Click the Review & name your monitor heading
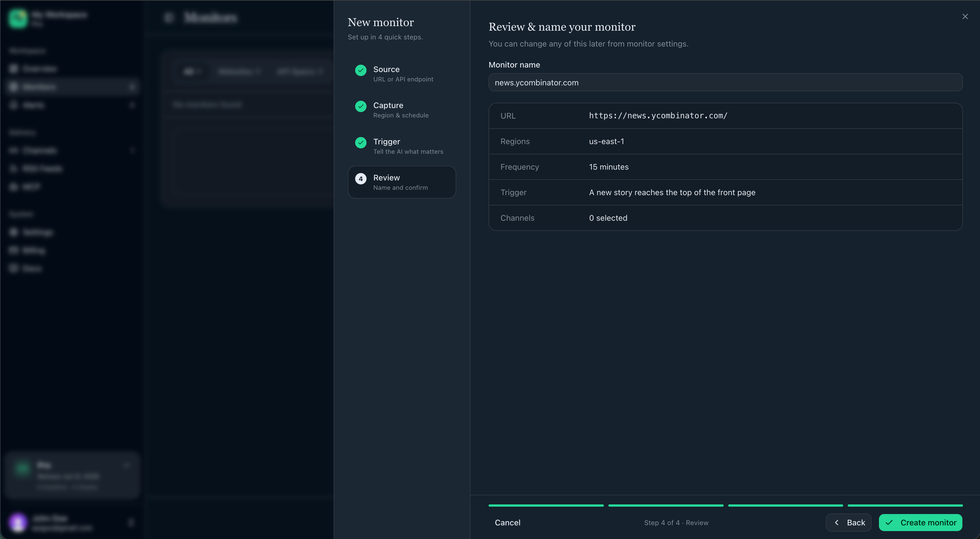Screen dimensions: 980x539 (x=562, y=27)
